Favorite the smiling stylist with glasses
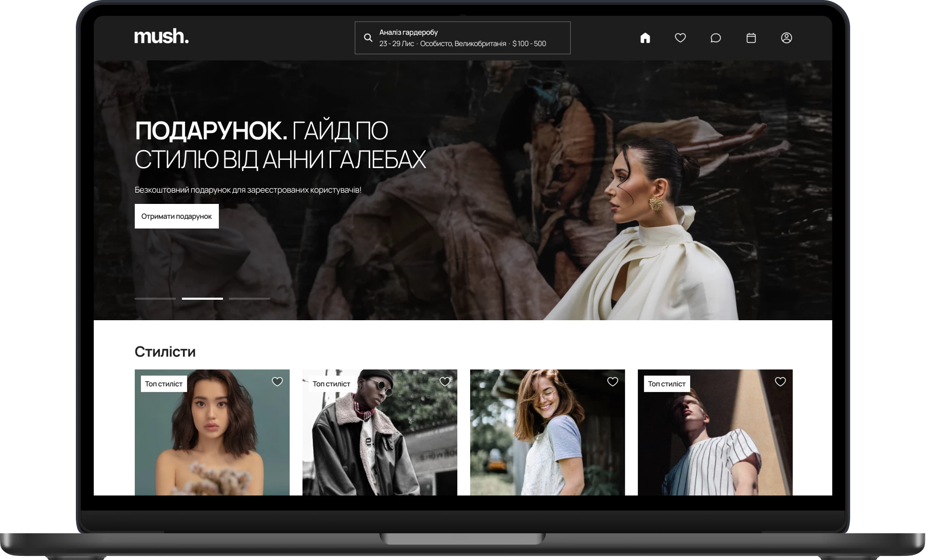The height and width of the screenshot is (560, 929). pyautogui.click(x=612, y=382)
